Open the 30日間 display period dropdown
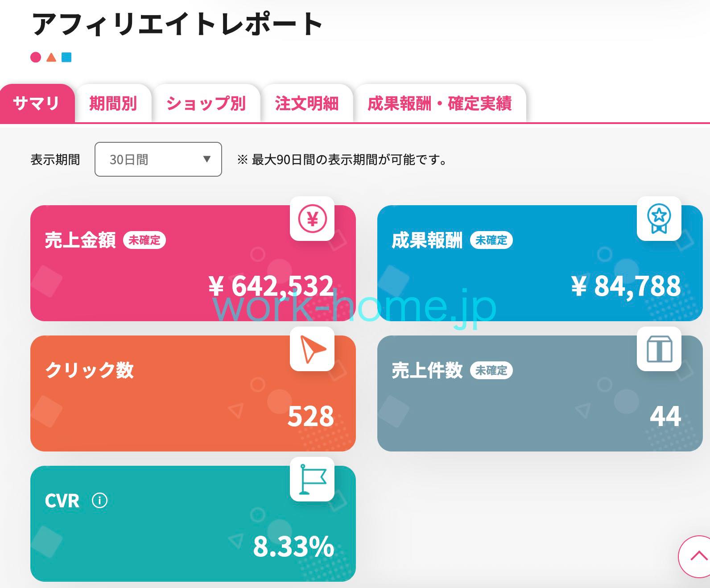Image resolution: width=710 pixels, height=588 pixels. click(158, 159)
